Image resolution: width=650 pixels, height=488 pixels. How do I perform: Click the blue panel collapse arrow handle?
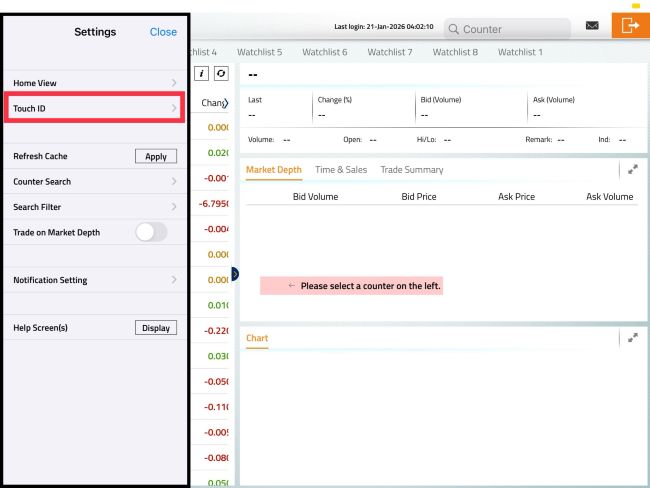pyautogui.click(x=235, y=274)
